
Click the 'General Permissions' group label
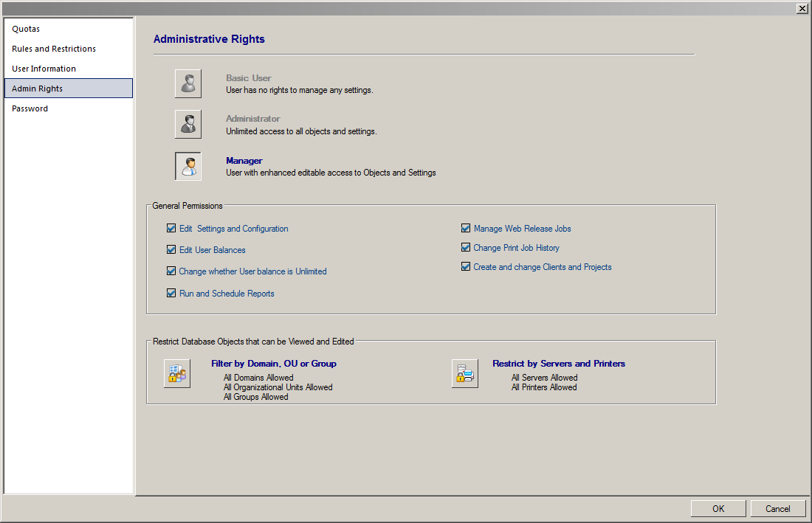click(187, 206)
